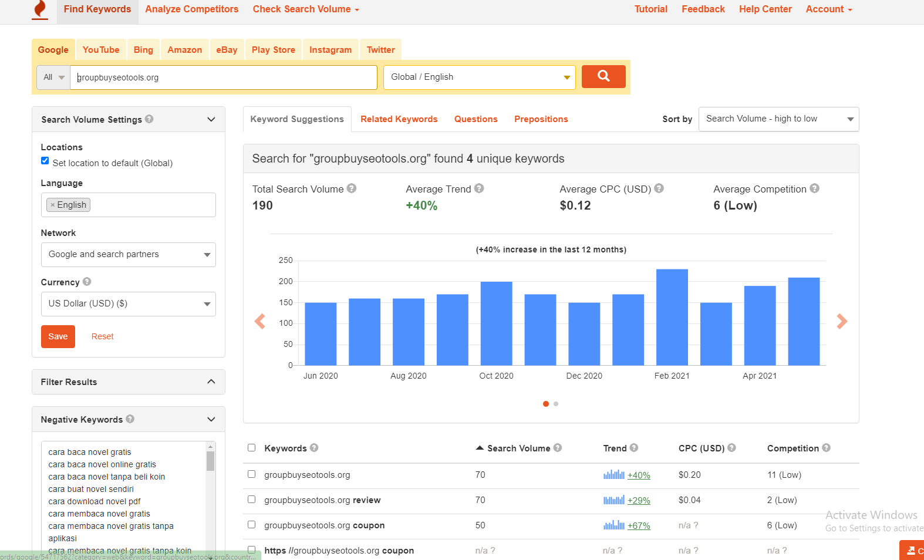Open the Prepositions tab
Screen dimensions: 924x560
coord(541,119)
